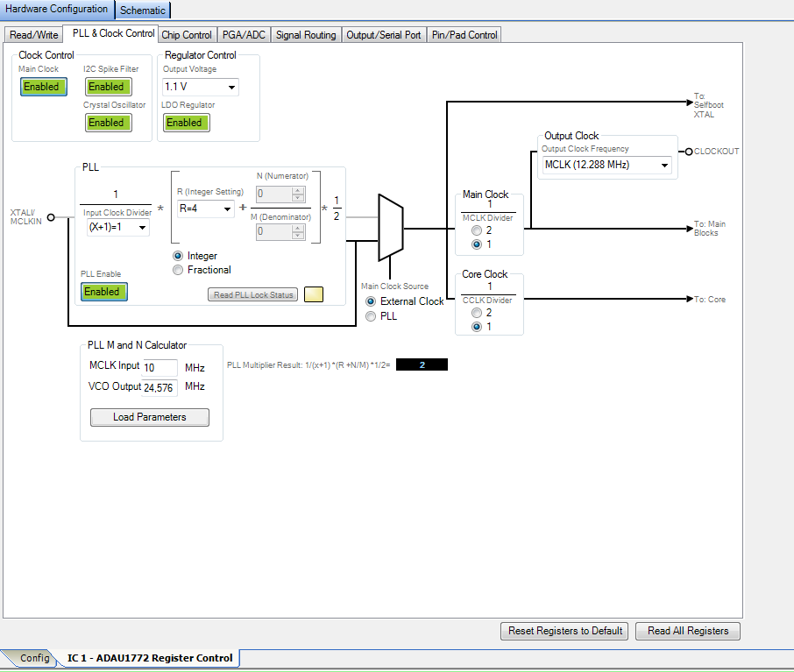This screenshot has height=672, width=794.
Task: Click the PLL Multiplier Result value box
Action: coord(422,364)
